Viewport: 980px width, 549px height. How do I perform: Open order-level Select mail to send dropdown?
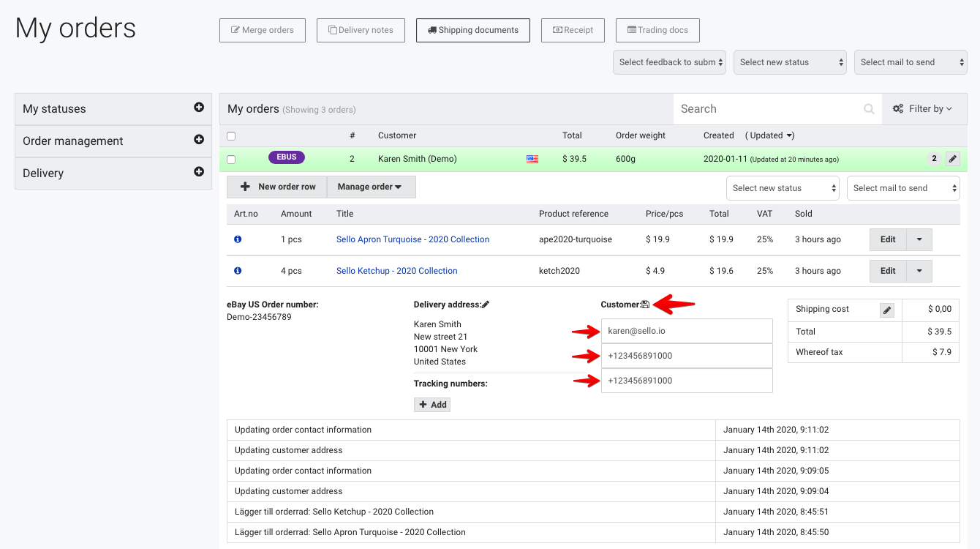point(903,188)
